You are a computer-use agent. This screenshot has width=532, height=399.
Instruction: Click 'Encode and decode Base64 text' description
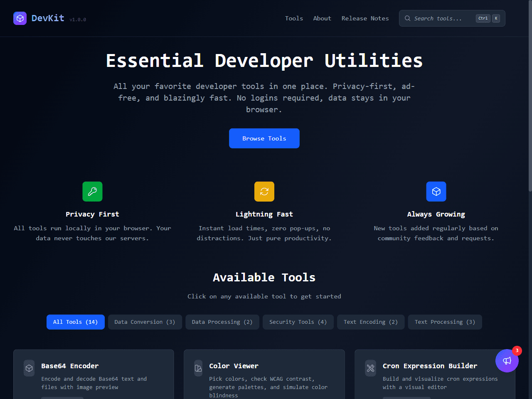(94, 383)
